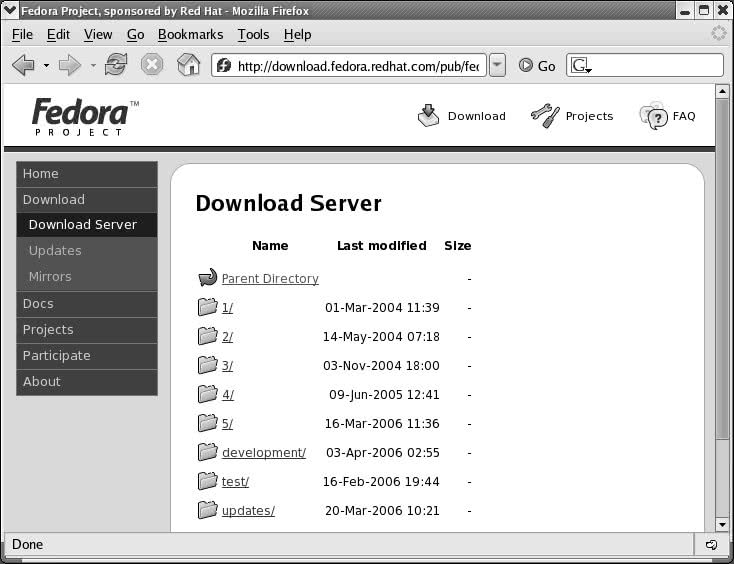Click the scrollbar up arrow
Image resolution: width=734 pixels, height=564 pixels.
pos(722,91)
